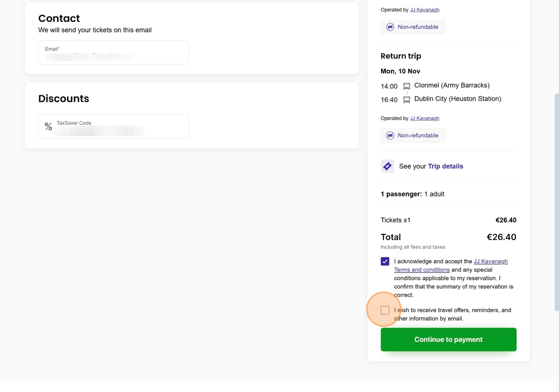Click the Mon, 10 Nov return date
The width and height of the screenshot is (559, 392).
point(400,71)
